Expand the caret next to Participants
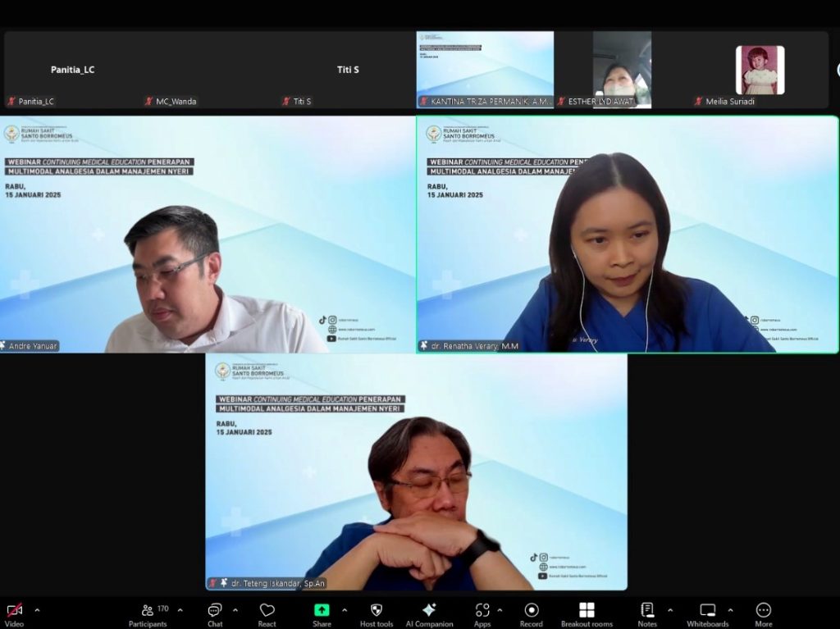The width and height of the screenshot is (840, 629). [180, 610]
